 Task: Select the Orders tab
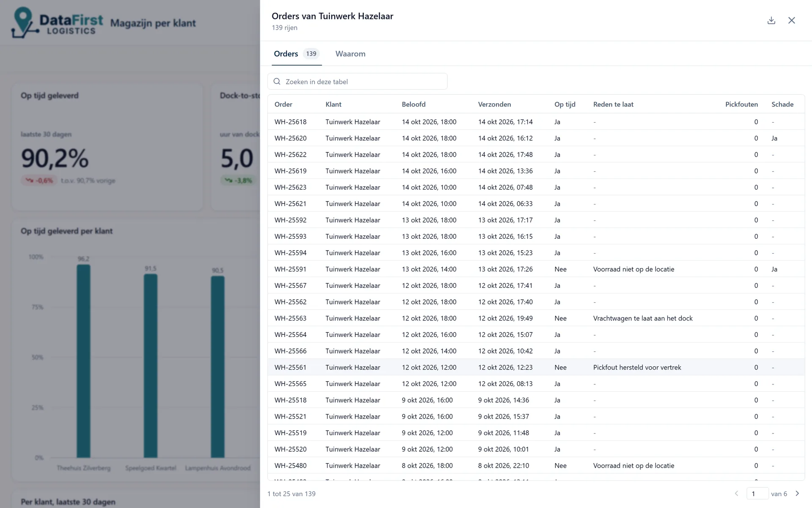(296, 54)
